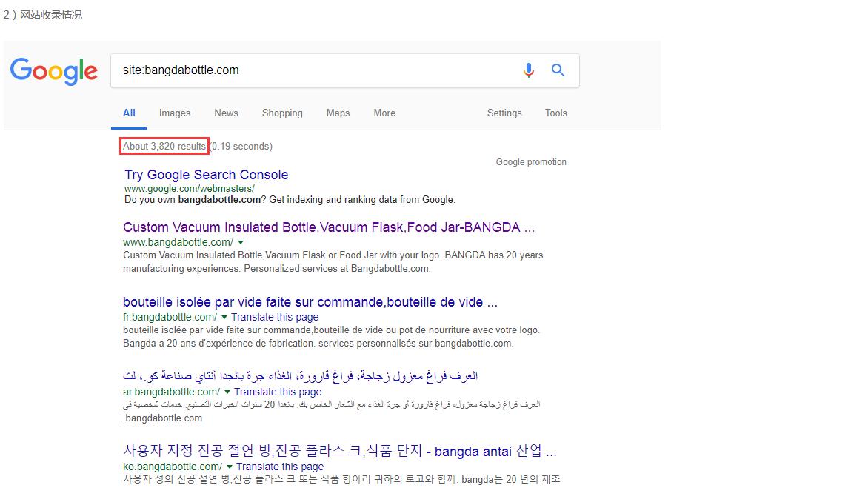Screen dimensions: 868x488
Task: Click the search box containing site:bangdabottle.com
Action: 345,70
